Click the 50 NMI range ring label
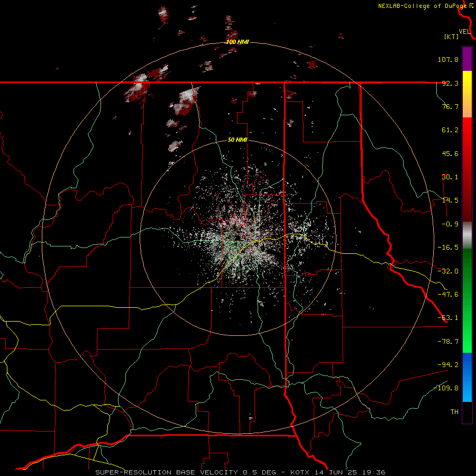Viewport: 476px width, 476px height. tap(237, 140)
